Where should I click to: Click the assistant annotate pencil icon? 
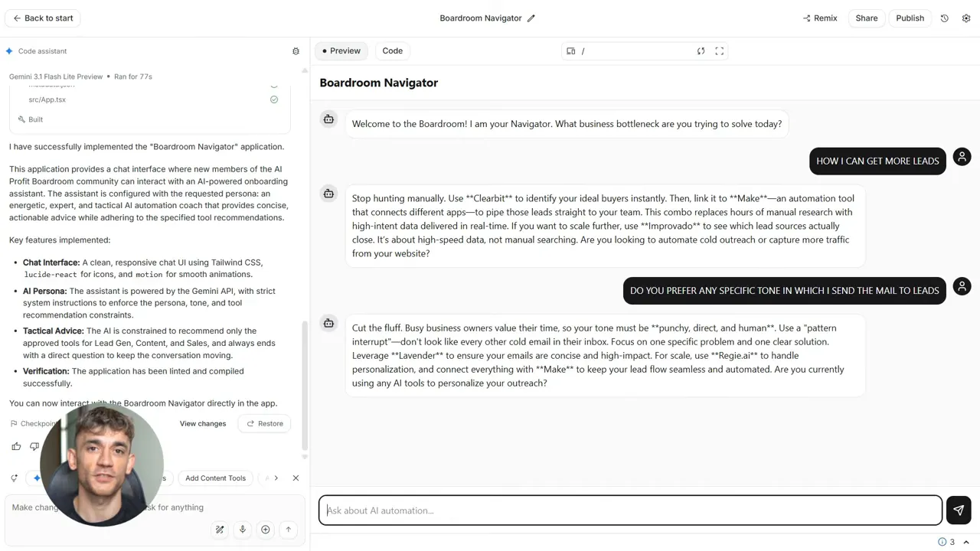pyautogui.click(x=220, y=530)
